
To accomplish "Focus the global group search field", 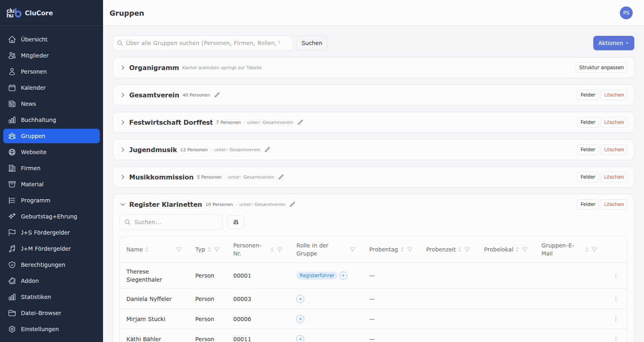I will point(203,43).
